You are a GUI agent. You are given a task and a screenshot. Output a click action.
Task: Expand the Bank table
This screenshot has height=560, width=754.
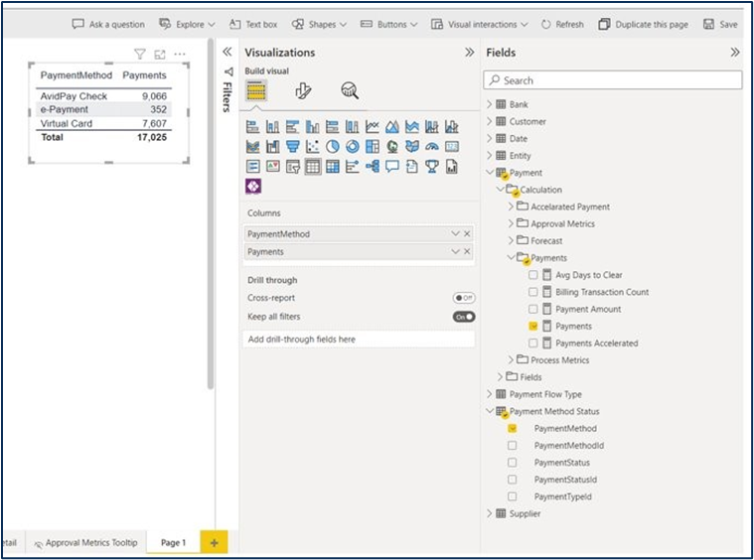point(489,104)
